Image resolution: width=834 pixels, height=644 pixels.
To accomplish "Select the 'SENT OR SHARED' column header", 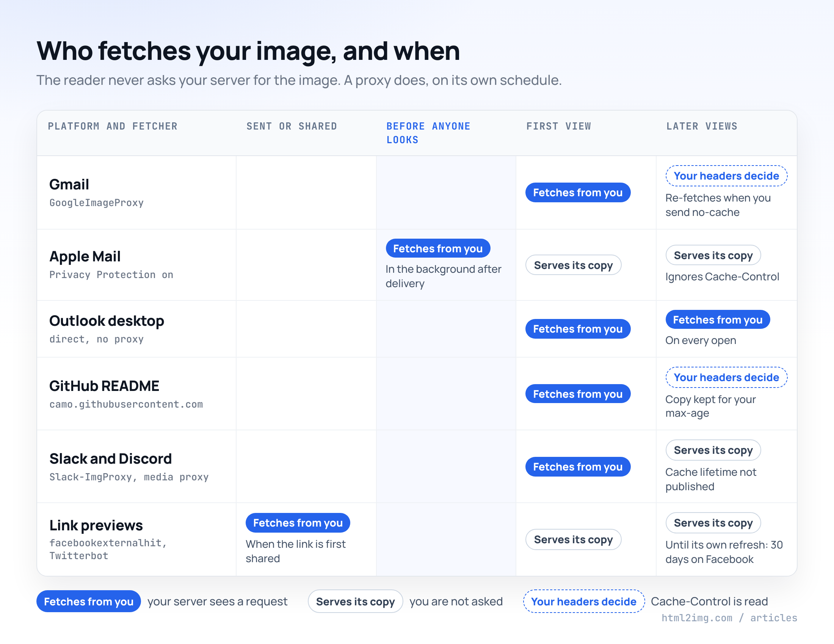I will tap(292, 126).
